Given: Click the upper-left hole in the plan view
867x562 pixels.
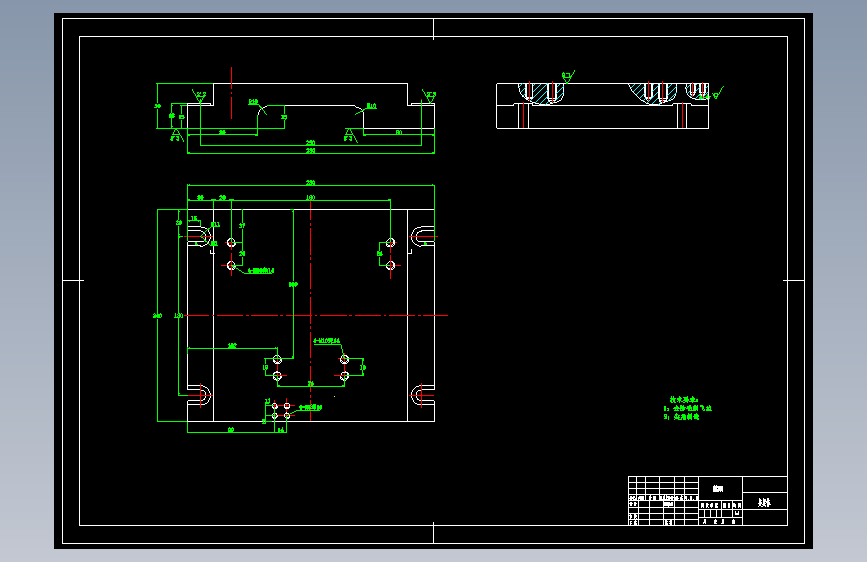Looking at the screenshot, I should tap(232, 242).
